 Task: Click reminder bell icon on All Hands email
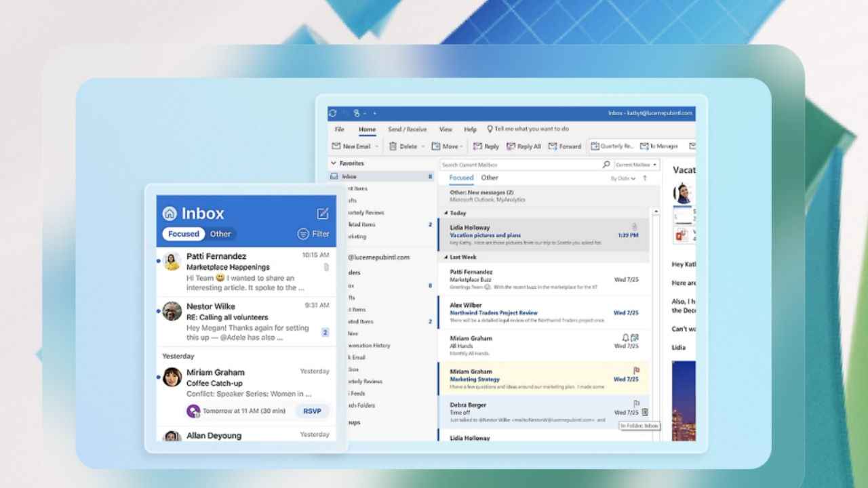point(625,338)
